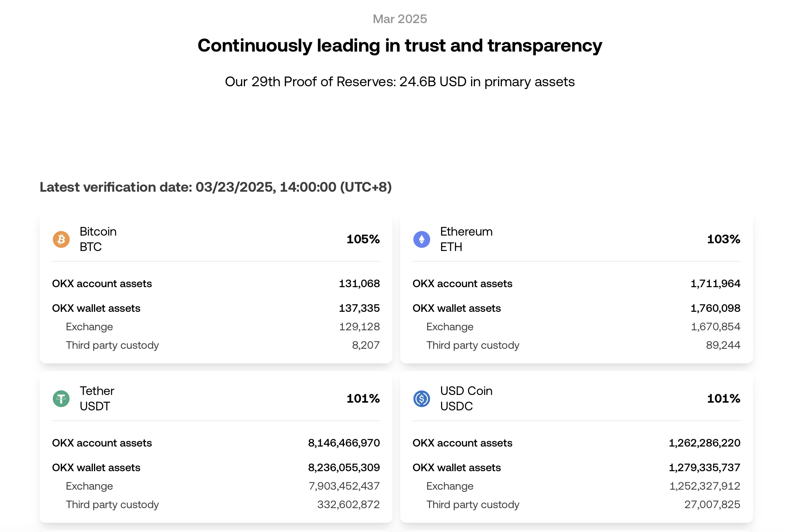
Task: Click the USD Coin 101% reserve ratio
Action: coord(723,398)
